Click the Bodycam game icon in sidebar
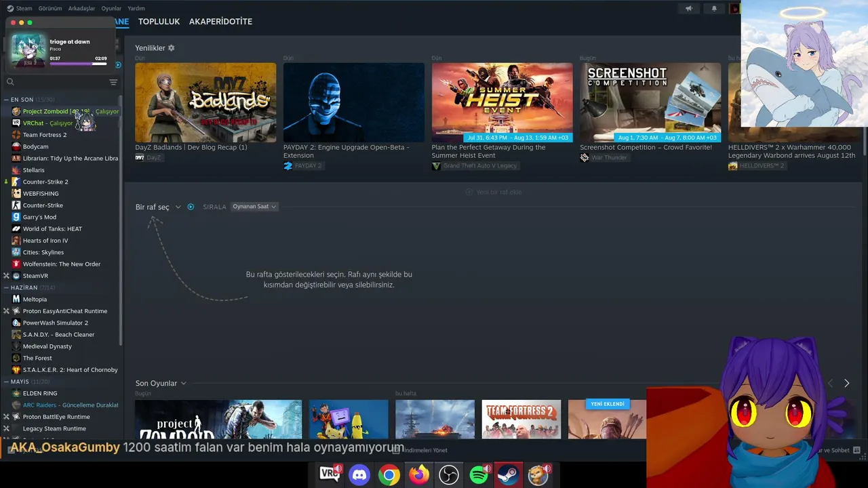The image size is (868, 488). click(16, 146)
